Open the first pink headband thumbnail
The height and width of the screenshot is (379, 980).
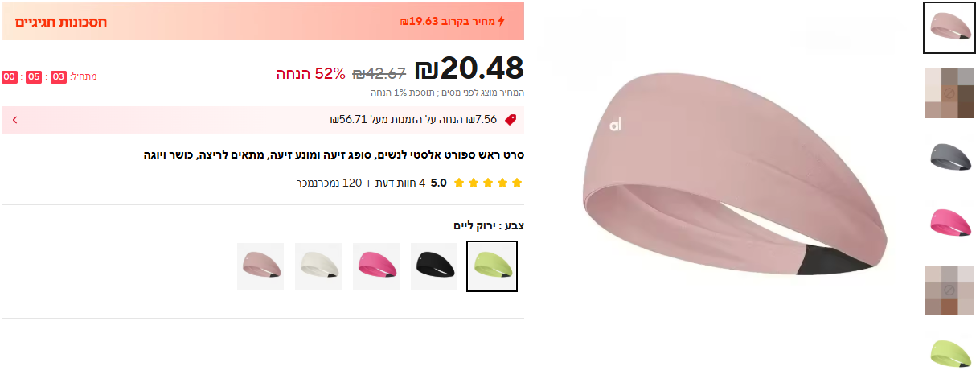(x=949, y=27)
